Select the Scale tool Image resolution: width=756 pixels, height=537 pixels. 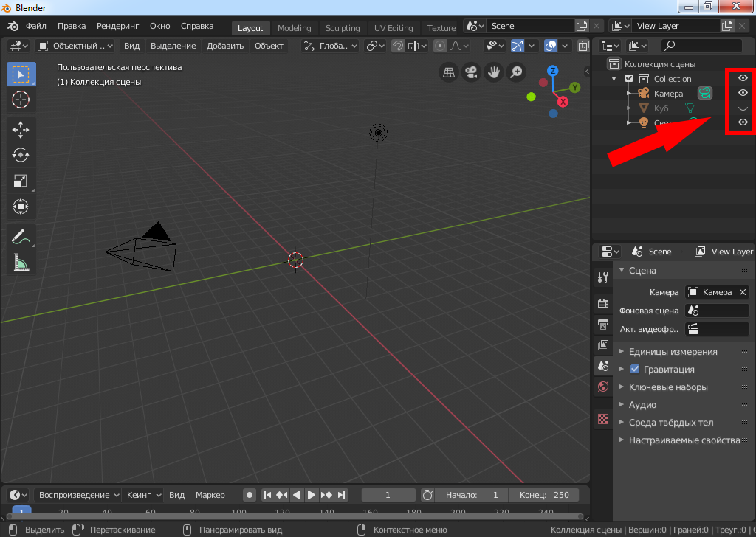(21, 181)
